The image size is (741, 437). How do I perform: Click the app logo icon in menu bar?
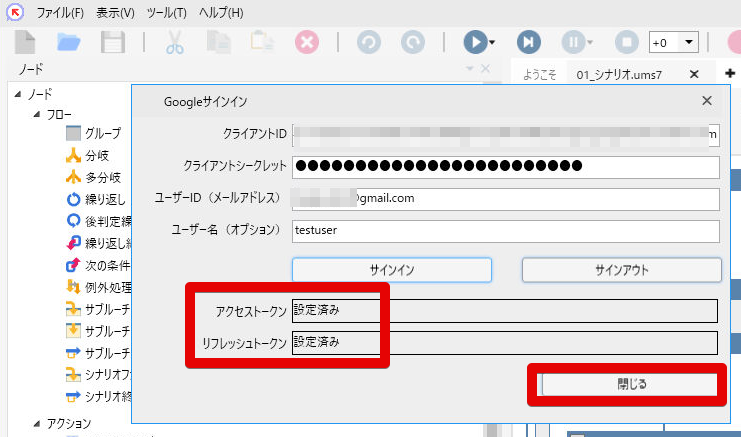coord(15,12)
